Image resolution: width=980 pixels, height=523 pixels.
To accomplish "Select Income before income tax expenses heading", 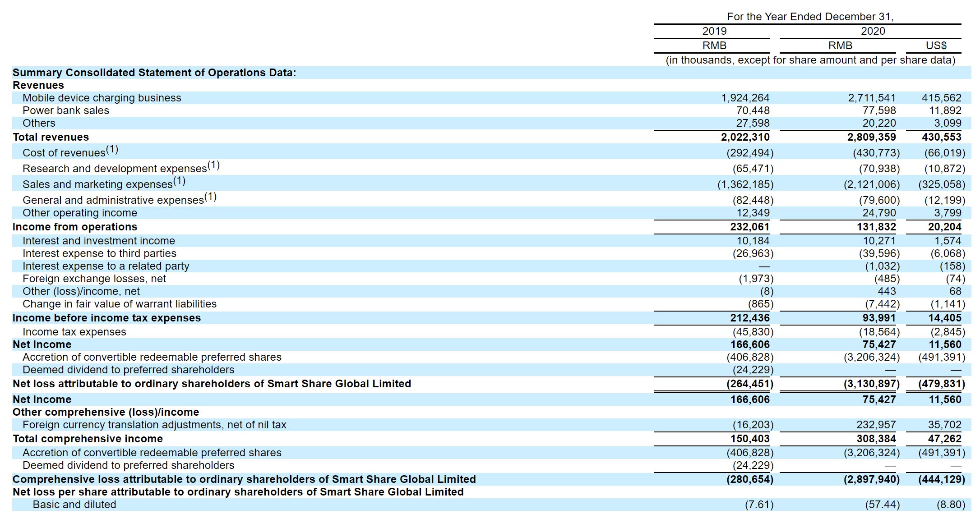I will tap(106, 318).
